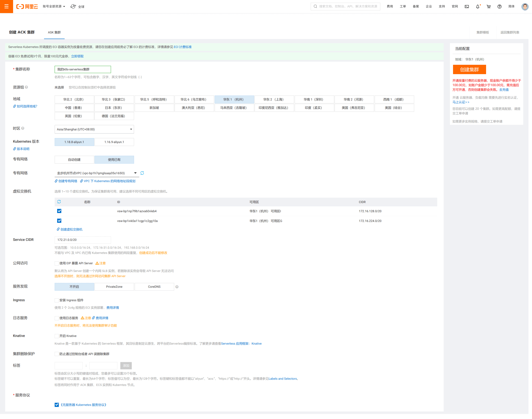The image size is (532, 419).
Task: Refresh the VPC list icon
Action: [142, 173]
